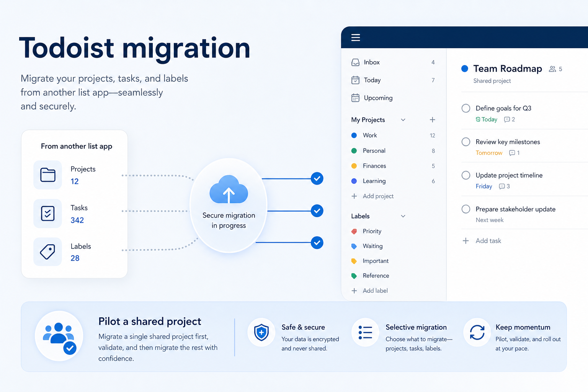Click the Waiting label tag icon
This screenshot has width=588, height=392.
354,246
